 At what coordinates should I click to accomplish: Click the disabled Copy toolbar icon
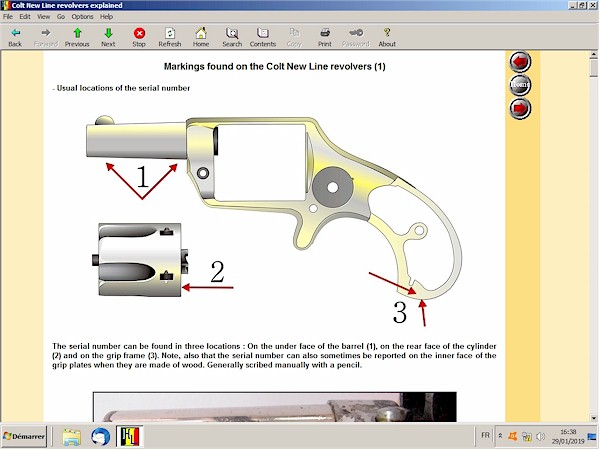(x=294, y=37)
